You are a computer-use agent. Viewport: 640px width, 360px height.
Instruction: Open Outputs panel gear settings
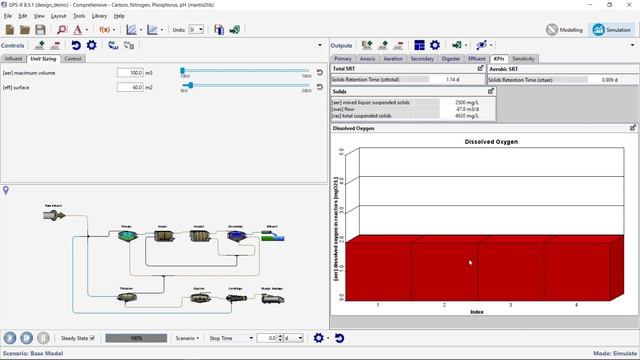tap(435, 45)
